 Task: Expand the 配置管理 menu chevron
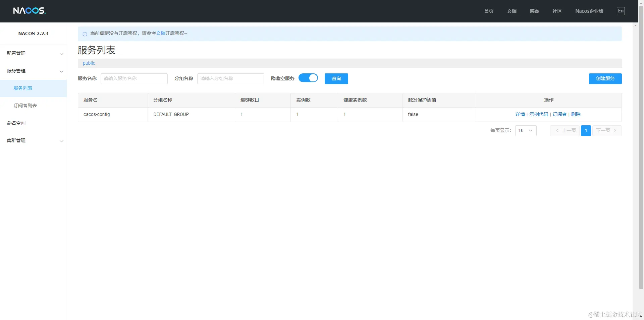coord(61,54)
